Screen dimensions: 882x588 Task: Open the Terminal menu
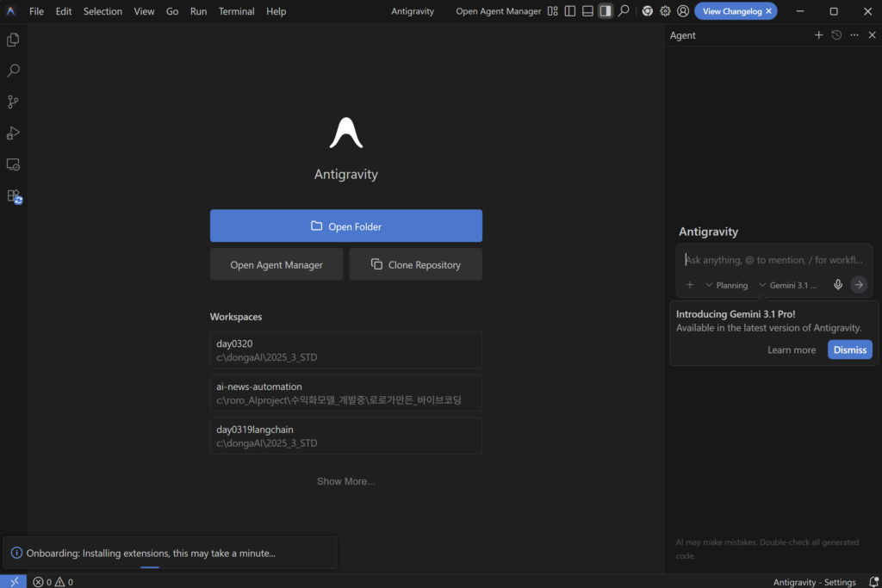point(236,11)
